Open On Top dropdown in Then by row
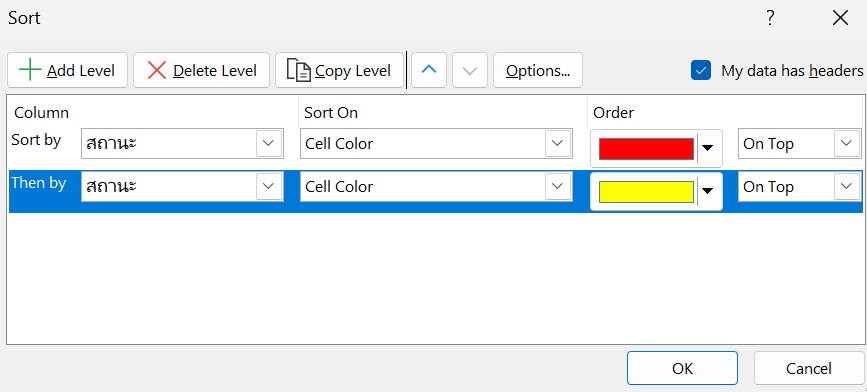 tap(847, 187)
